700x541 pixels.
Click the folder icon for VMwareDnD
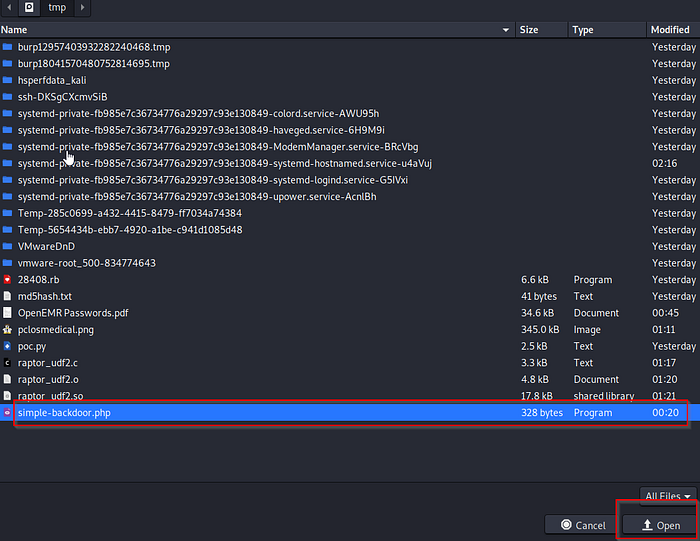8,246
